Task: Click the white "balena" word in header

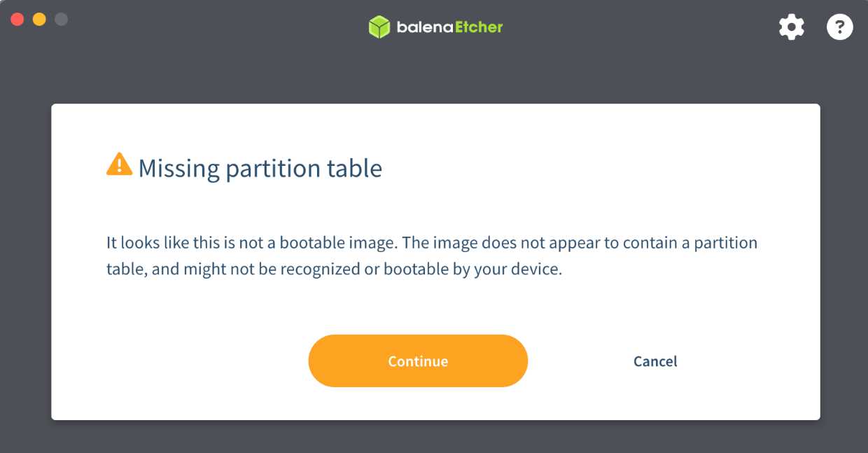Action: click(x=421, y=27)
